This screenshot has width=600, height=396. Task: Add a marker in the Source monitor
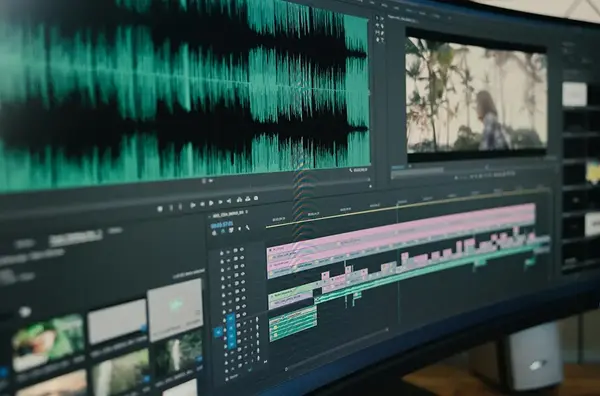point(160,209)
